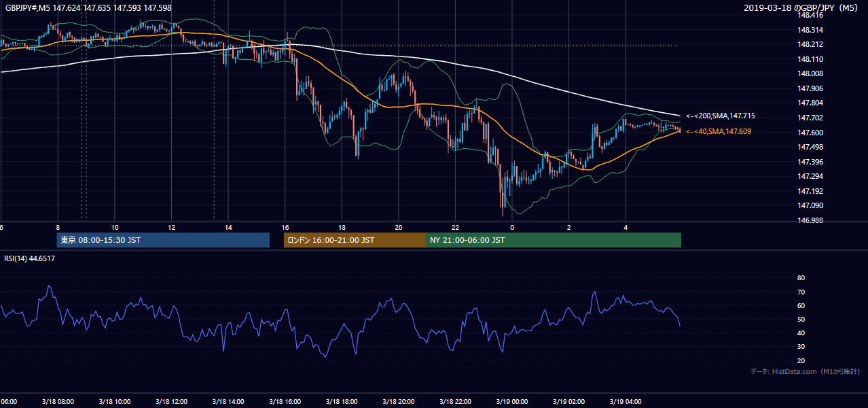Click RSI scale level 30
This screenshot has height=408, width=868.
(801, 347)
